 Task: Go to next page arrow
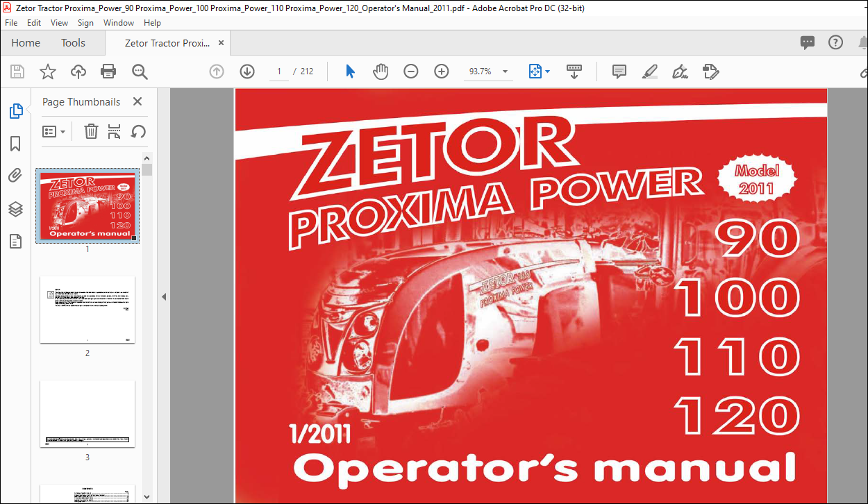[247, 72]
